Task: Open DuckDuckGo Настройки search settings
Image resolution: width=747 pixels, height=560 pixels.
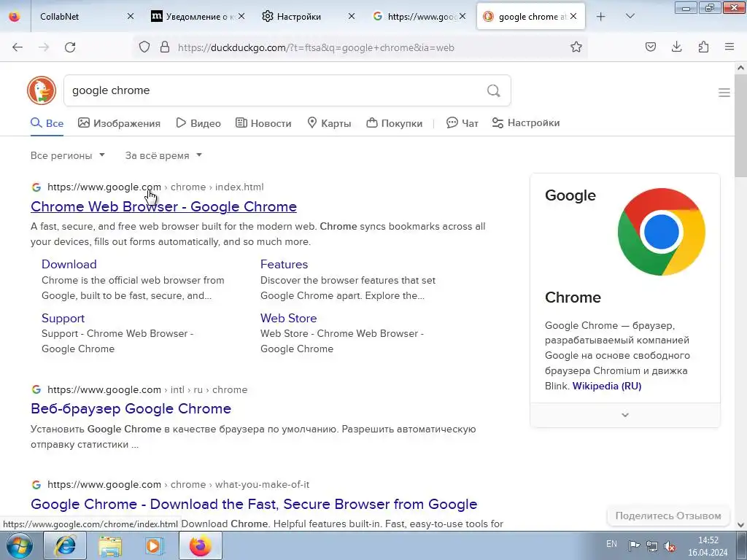Action: pyautogui.click(x=526, y=122)
